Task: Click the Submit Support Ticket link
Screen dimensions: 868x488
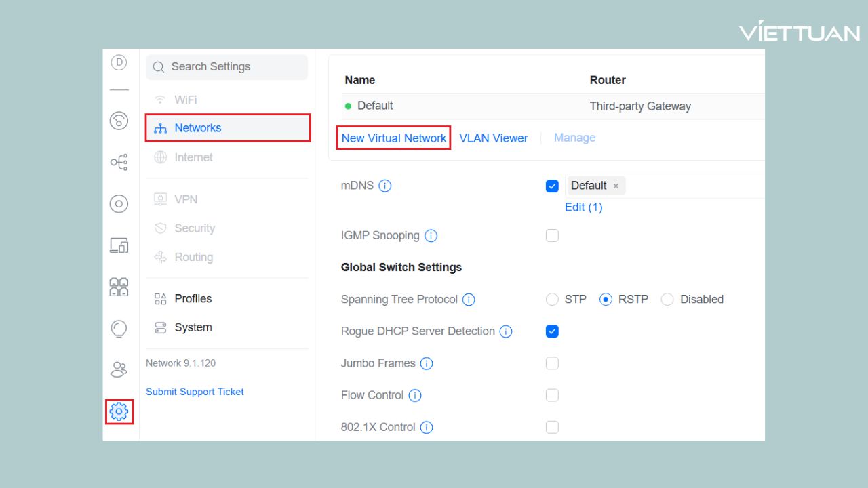Action: coord(195,392)
